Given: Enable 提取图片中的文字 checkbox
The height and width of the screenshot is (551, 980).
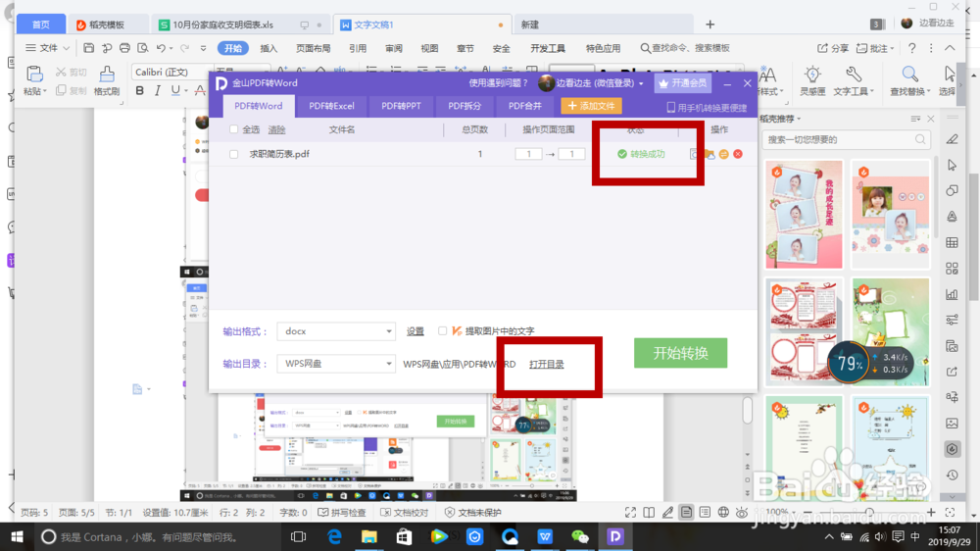Looking at the screenshot, I should coord(443,330).
